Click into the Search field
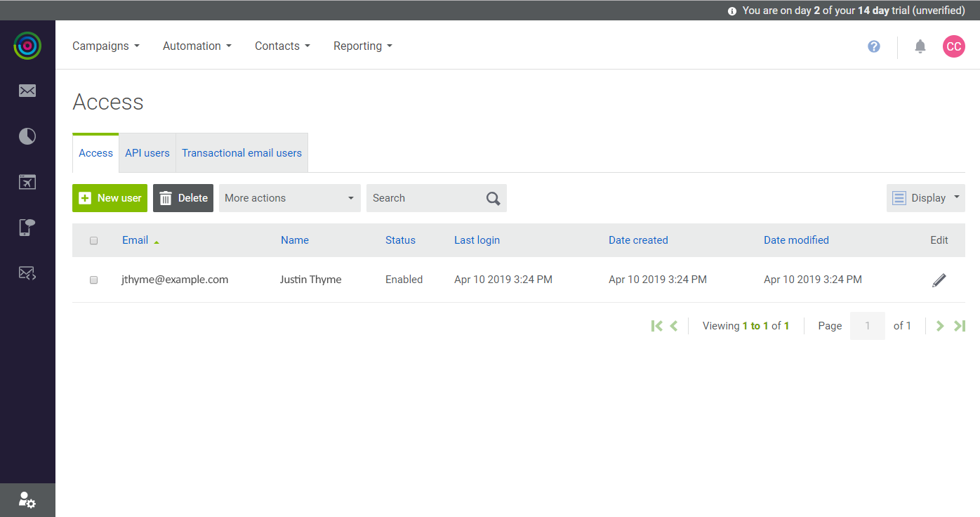 coord(425,198)
